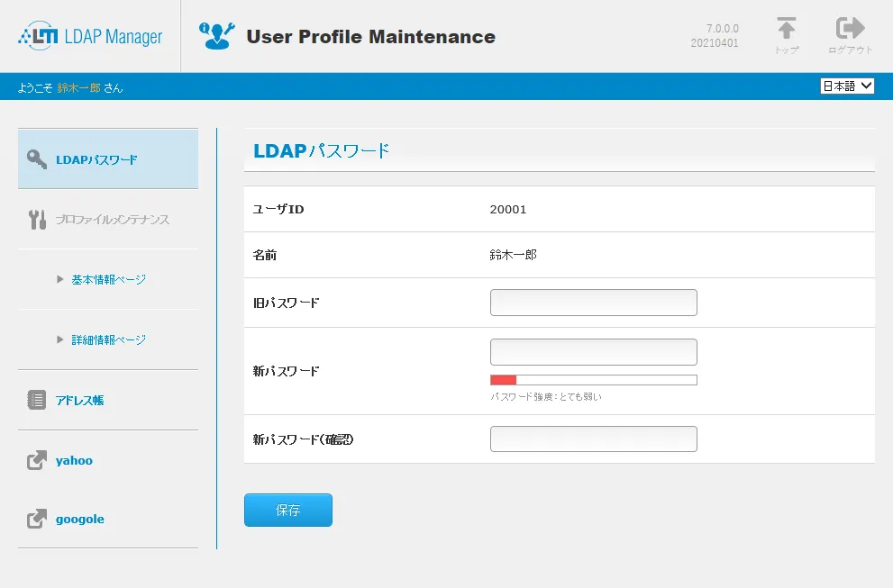Click the address book notebook icon
Image resolution: width=893 pixels, height=588 pixels.
click(37, 400)
